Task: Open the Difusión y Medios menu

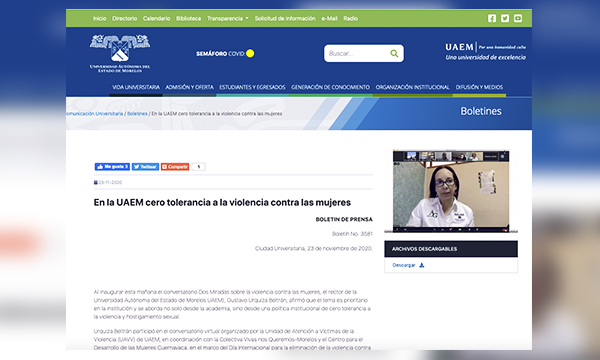Action: [x=479, y=87]
